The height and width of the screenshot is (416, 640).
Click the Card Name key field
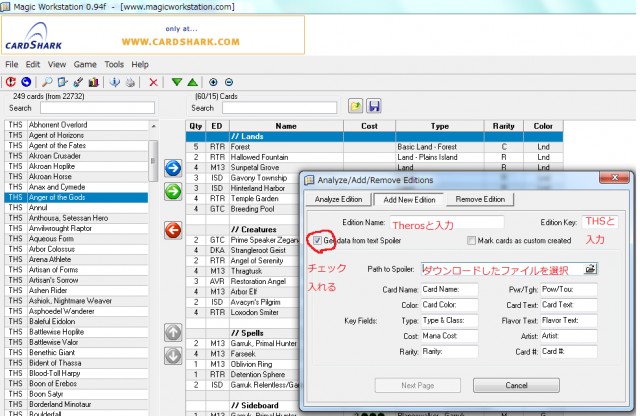[449, 289]
